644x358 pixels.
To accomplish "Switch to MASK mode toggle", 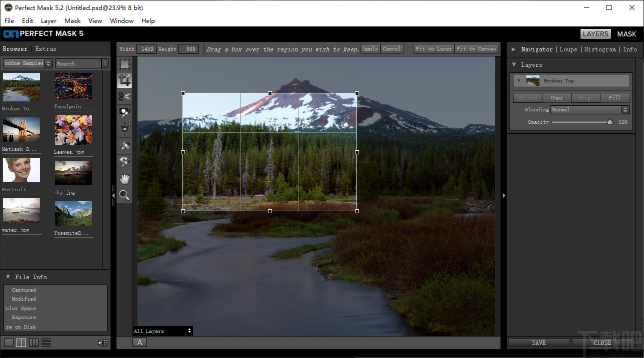I will point(626,34).
